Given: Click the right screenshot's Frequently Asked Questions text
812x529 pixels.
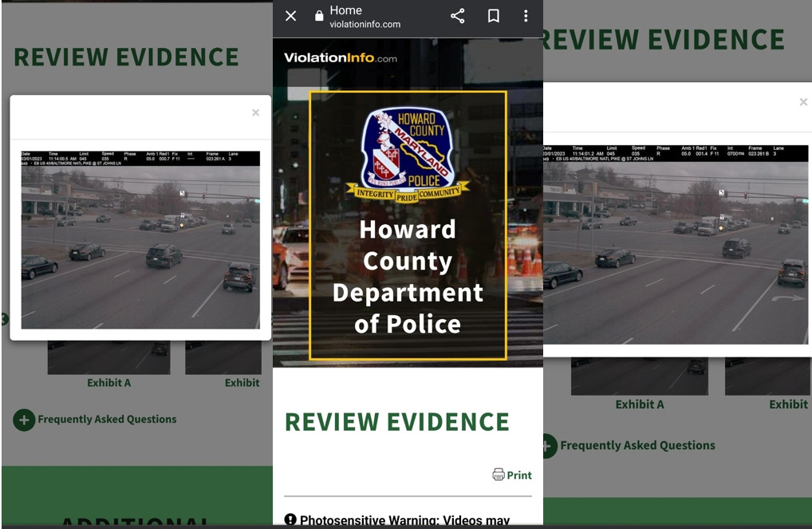Looking at the screenshot, I should point(637,445).
